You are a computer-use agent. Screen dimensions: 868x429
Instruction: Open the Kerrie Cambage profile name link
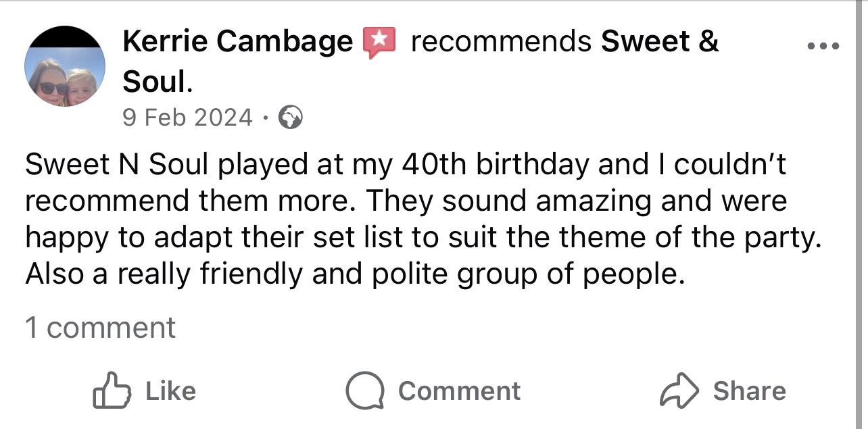tap(238, 43)
